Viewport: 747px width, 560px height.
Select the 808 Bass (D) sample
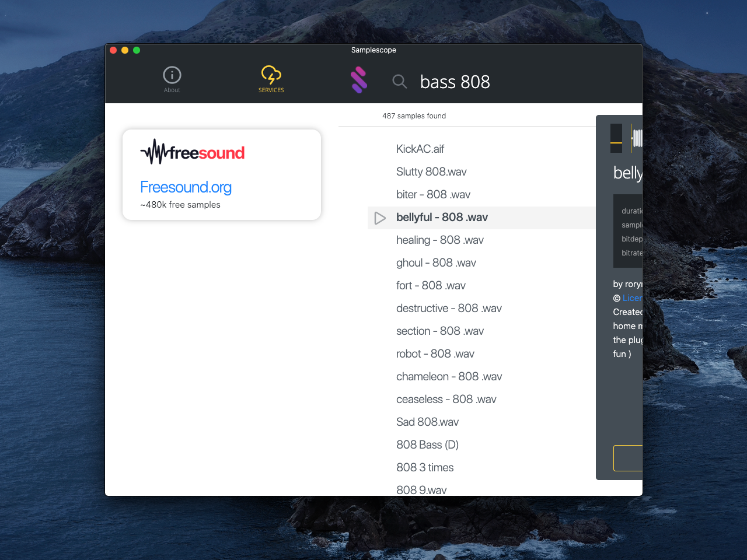click(x=428, y=444)
